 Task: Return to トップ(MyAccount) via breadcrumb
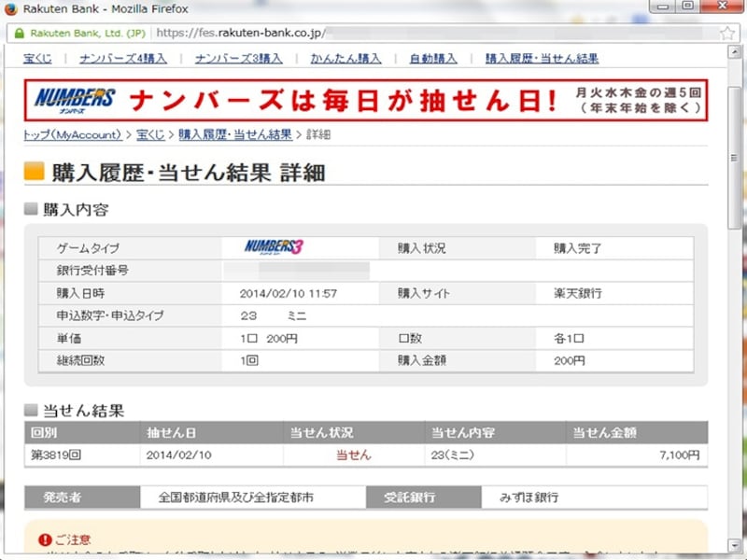[72, 134]
